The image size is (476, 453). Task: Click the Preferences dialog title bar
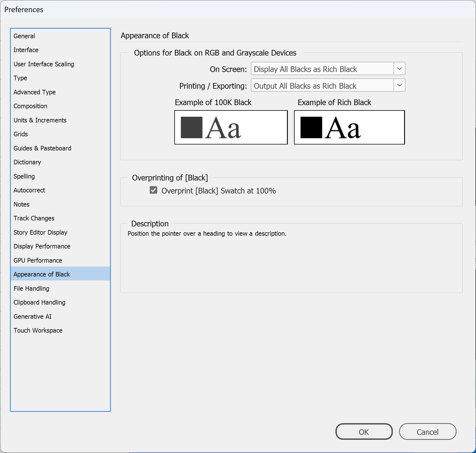238,10
